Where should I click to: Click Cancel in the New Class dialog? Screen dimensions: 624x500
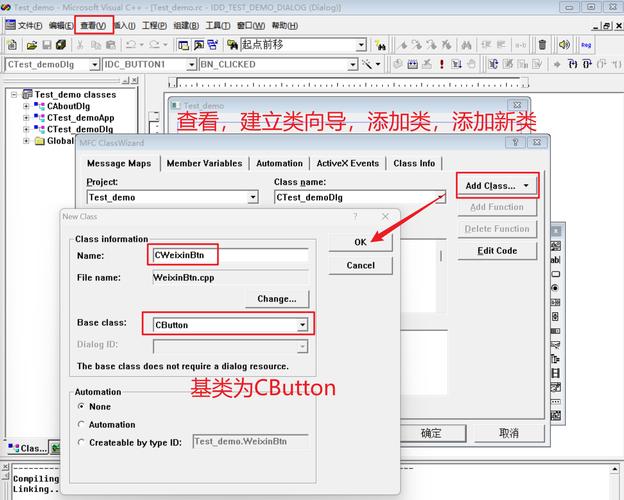360,266
